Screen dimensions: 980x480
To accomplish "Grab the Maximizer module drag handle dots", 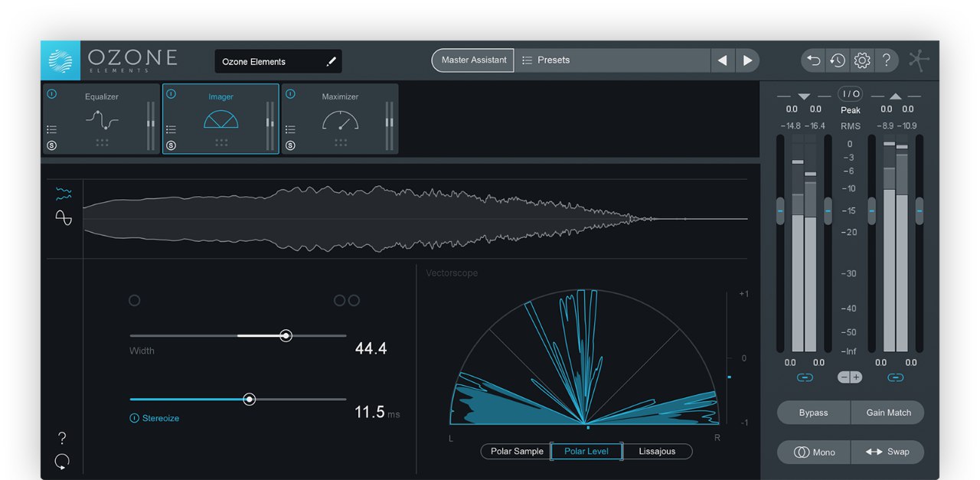I will 341,142.
